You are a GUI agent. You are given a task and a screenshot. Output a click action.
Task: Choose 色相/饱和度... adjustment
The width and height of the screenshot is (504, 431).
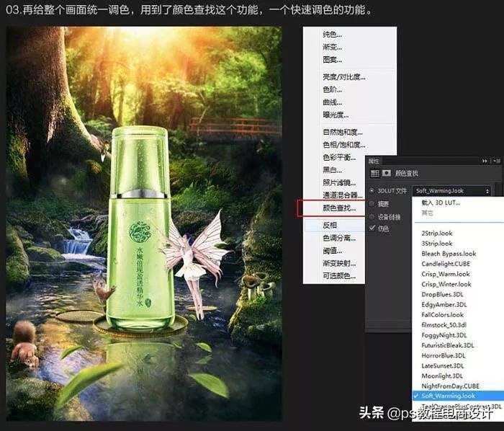point(344,145)
